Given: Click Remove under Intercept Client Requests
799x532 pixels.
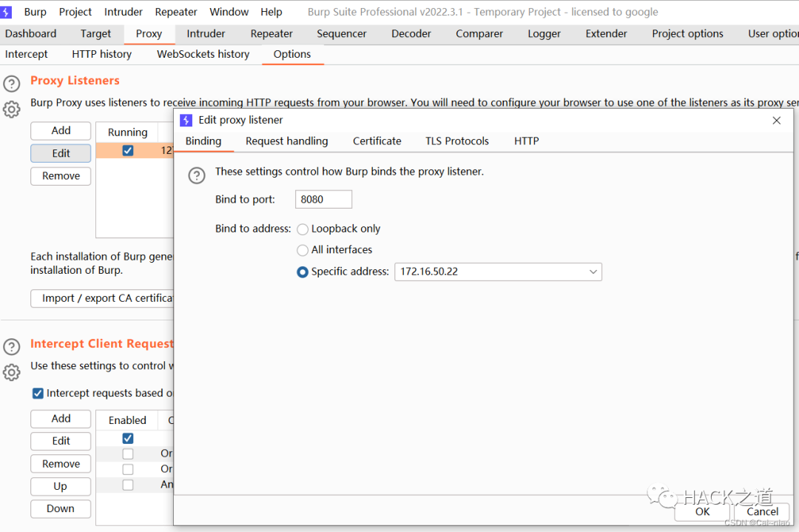Looking at the screenshot, I should click(61, 464).
